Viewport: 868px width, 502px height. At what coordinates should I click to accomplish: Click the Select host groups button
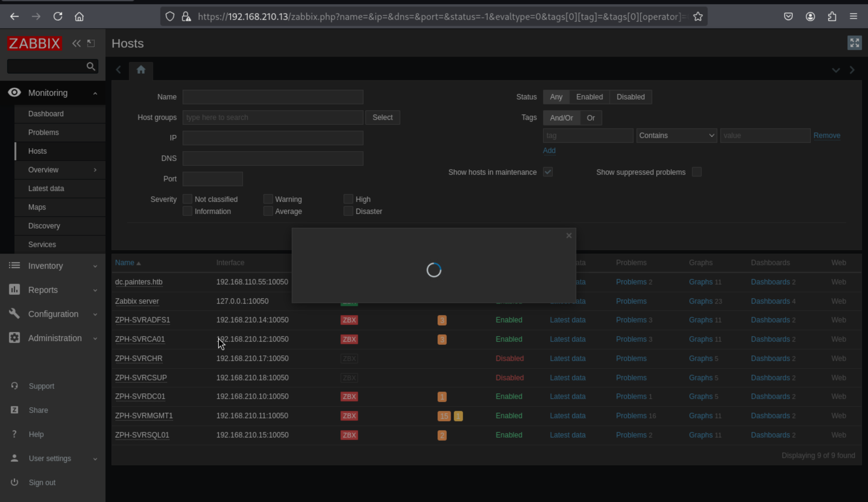[382, 118]
